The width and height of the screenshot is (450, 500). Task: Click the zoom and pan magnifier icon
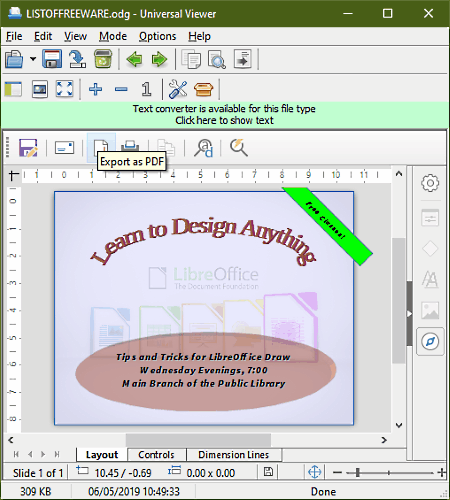point(239,148)
